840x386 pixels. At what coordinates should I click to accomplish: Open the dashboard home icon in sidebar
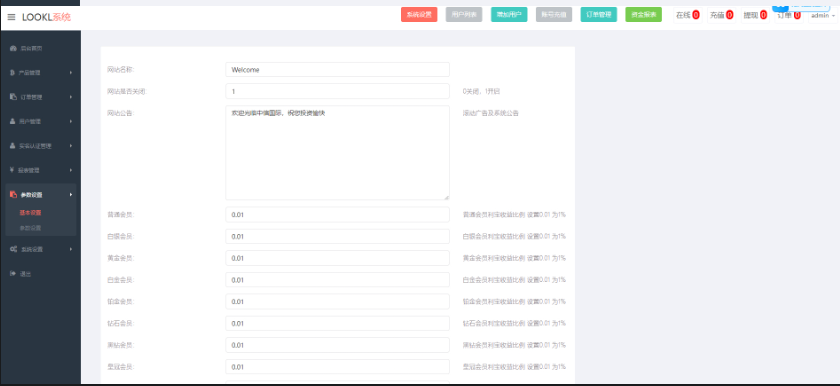13,48
